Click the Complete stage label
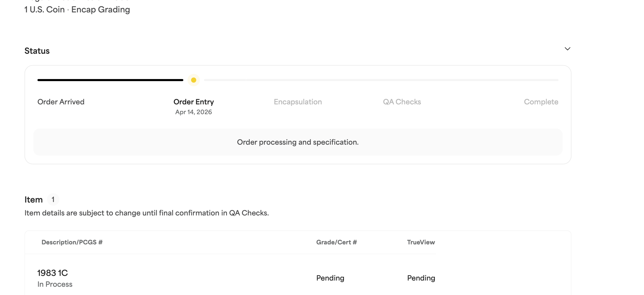Screen dimensions: 644x295 pyautogui.click(x=541, y=102)
